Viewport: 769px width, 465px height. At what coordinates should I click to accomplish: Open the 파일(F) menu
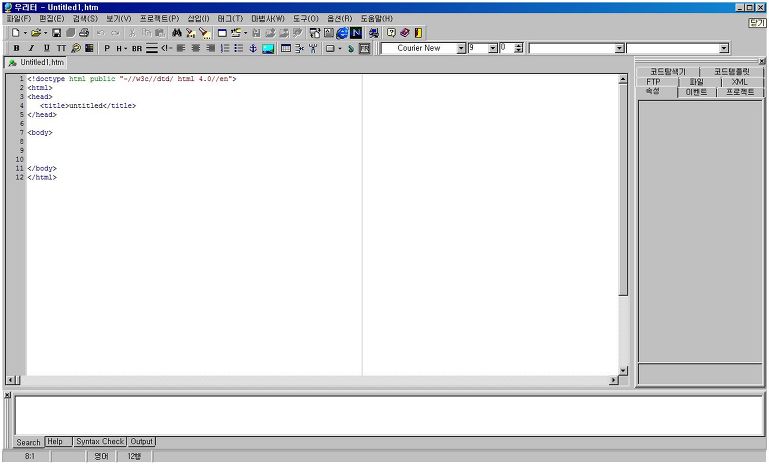click(x=19, y=19)
